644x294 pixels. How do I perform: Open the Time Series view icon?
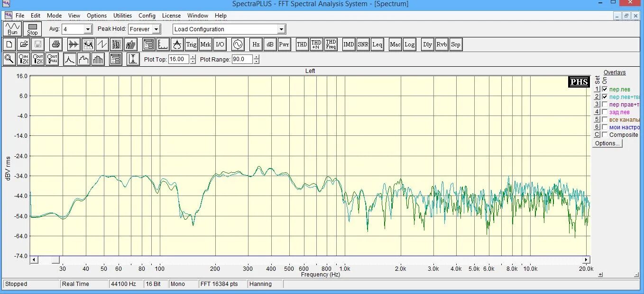tap(74, 45)
